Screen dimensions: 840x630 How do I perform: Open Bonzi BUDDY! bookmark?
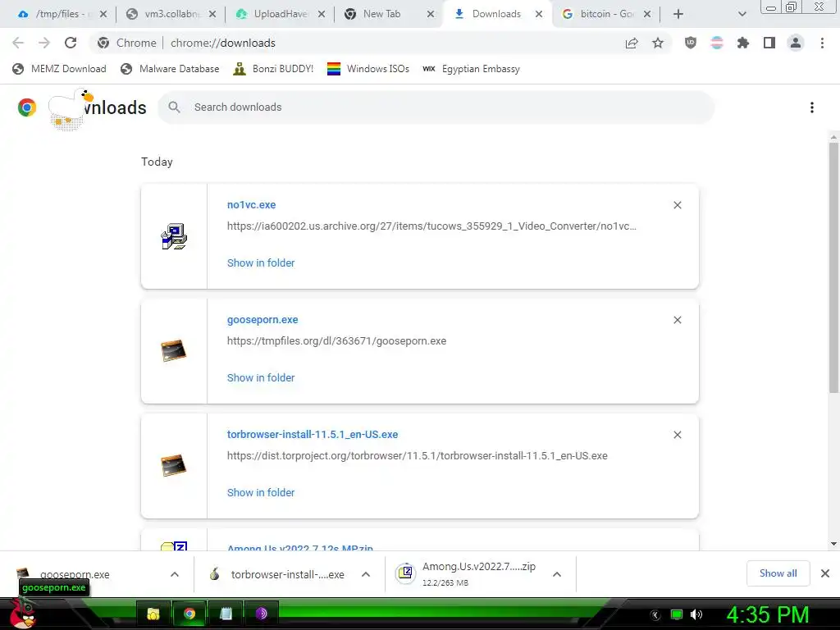click(273, 69)
